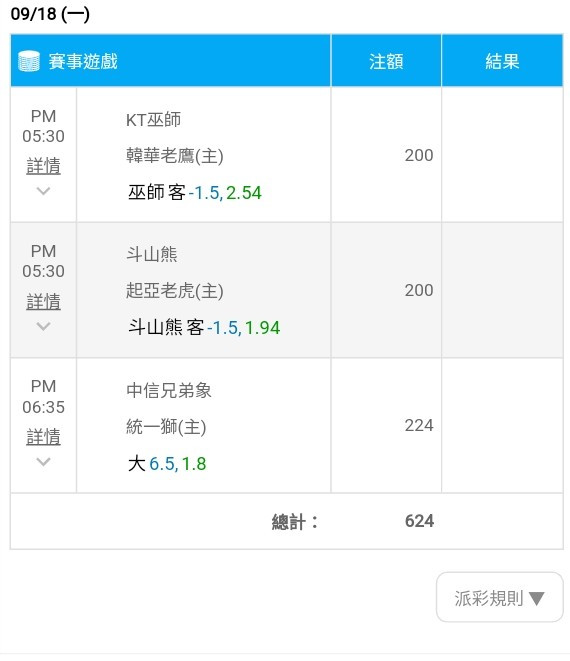Select the bet line 斗山熊 客 -1.5, 1.94
This screenshot has width=570, height=661.
click(204, 328)
